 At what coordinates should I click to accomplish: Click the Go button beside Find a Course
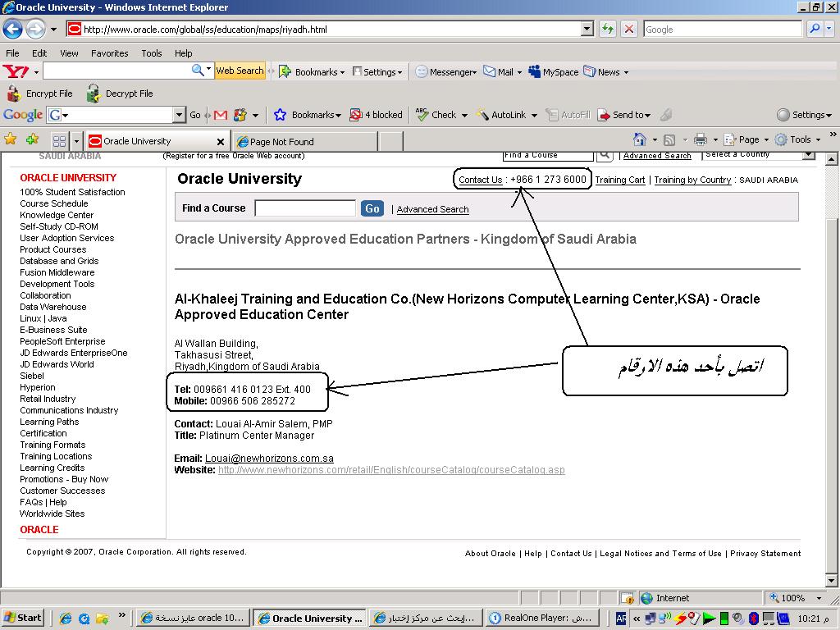[x=372, y=208]
